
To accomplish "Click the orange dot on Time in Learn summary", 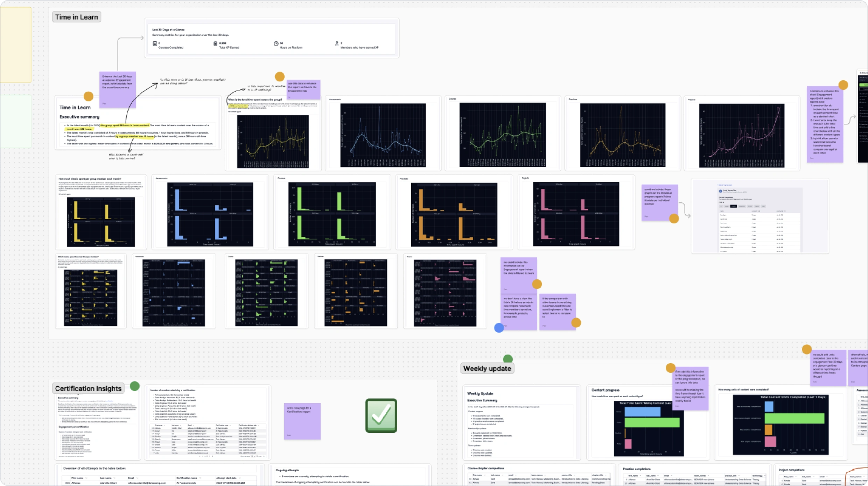I will 89,96.
